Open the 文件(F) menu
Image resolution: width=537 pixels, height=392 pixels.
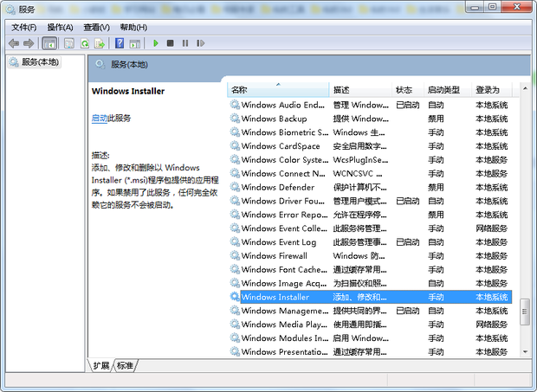[x=24, y=27]
